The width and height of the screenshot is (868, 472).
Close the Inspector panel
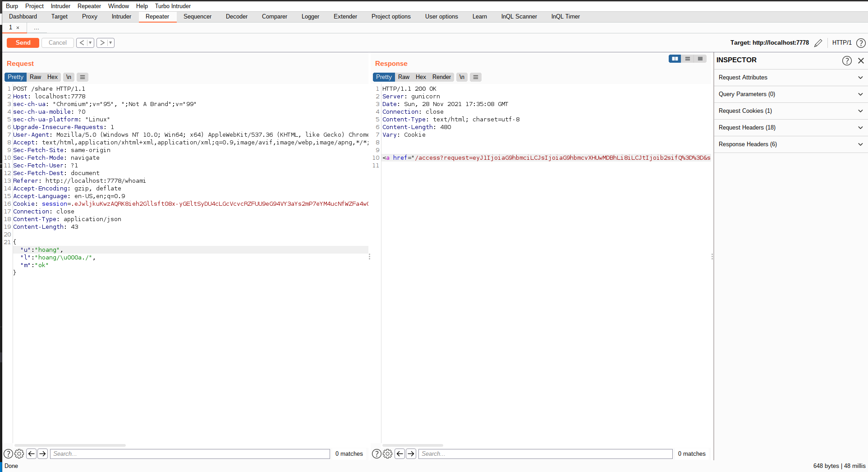click(x=861, y=60)
